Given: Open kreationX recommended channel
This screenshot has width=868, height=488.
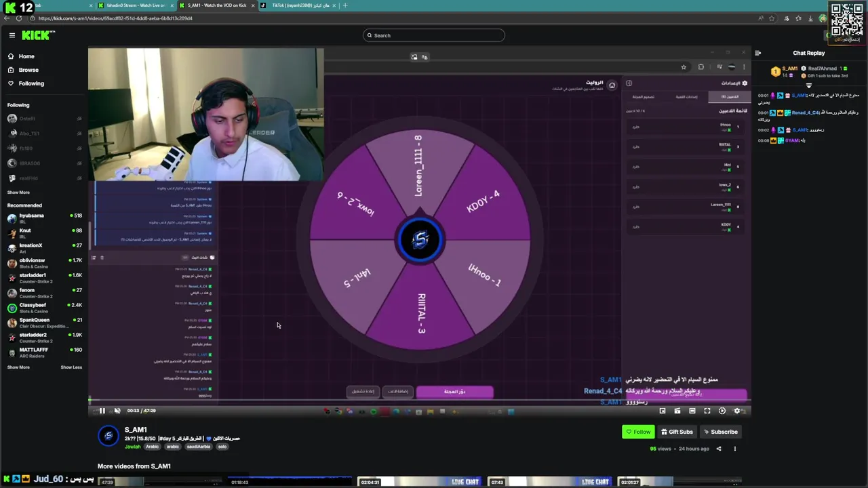Looking at the screenshot, I should pos(45,248).
